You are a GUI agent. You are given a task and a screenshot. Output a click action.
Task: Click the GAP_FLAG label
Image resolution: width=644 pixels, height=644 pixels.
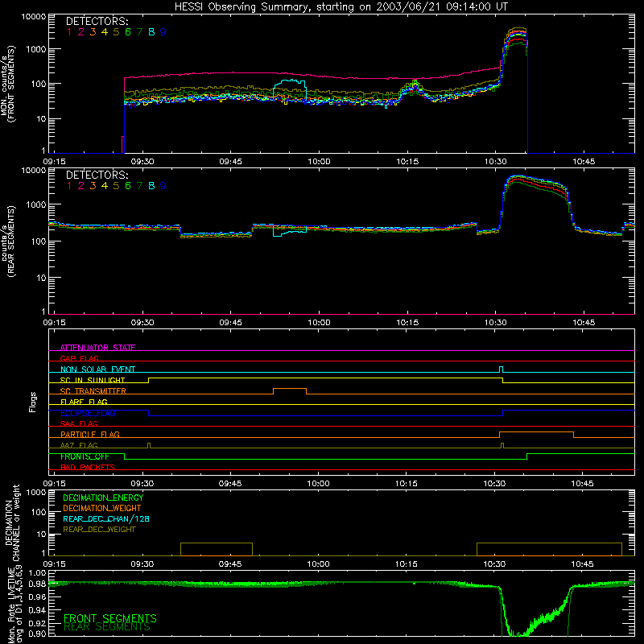pyautogui.click(x=79, y=358)
